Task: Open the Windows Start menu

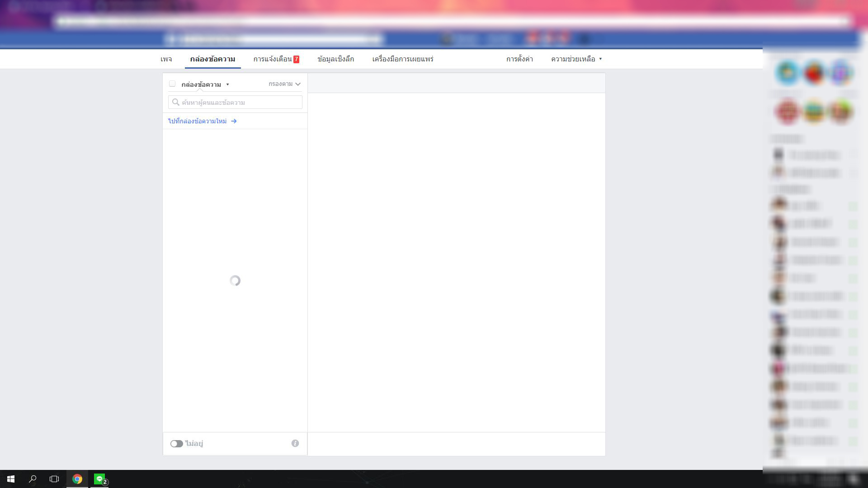Action: (11, 479)
